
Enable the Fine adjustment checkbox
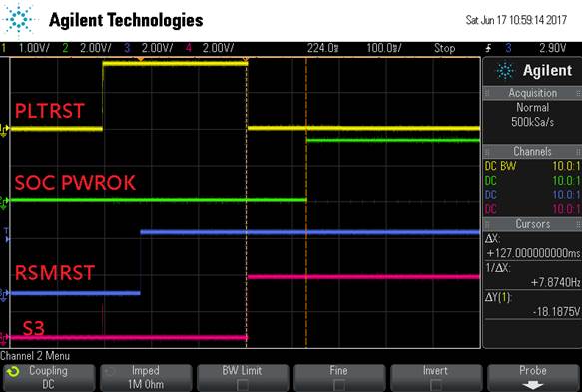[338, 385]
